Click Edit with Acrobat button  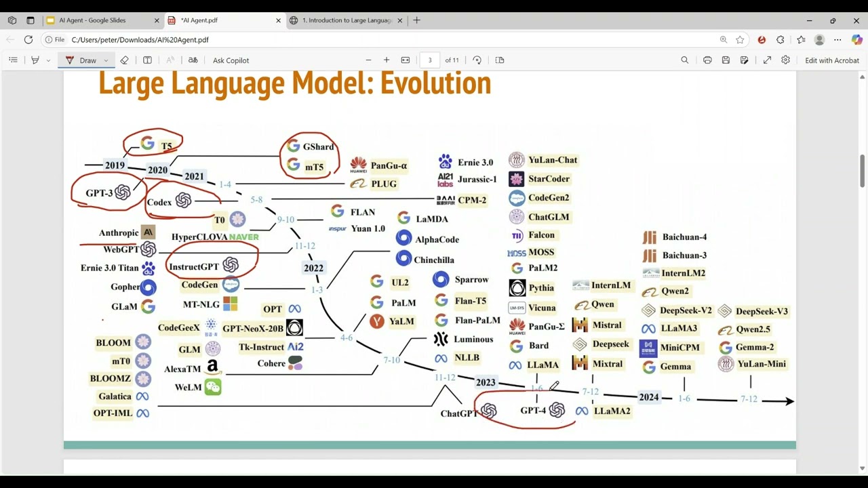[832, 60]
